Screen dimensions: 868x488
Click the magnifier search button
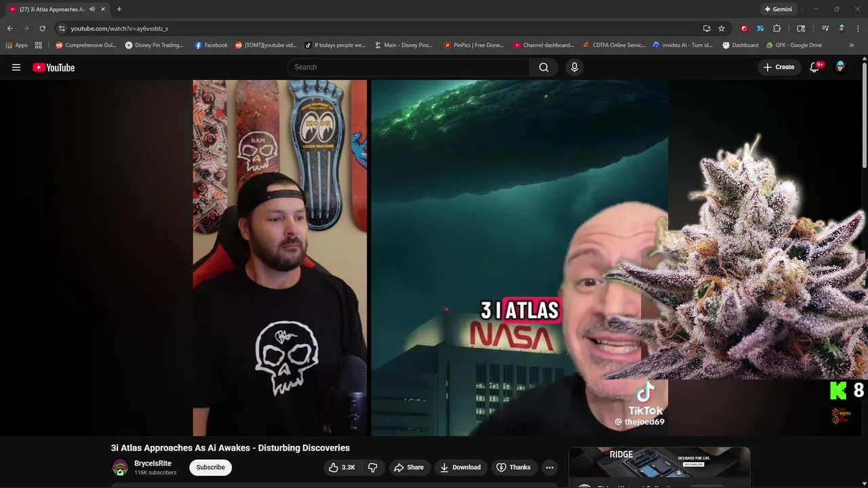(544, 67)
